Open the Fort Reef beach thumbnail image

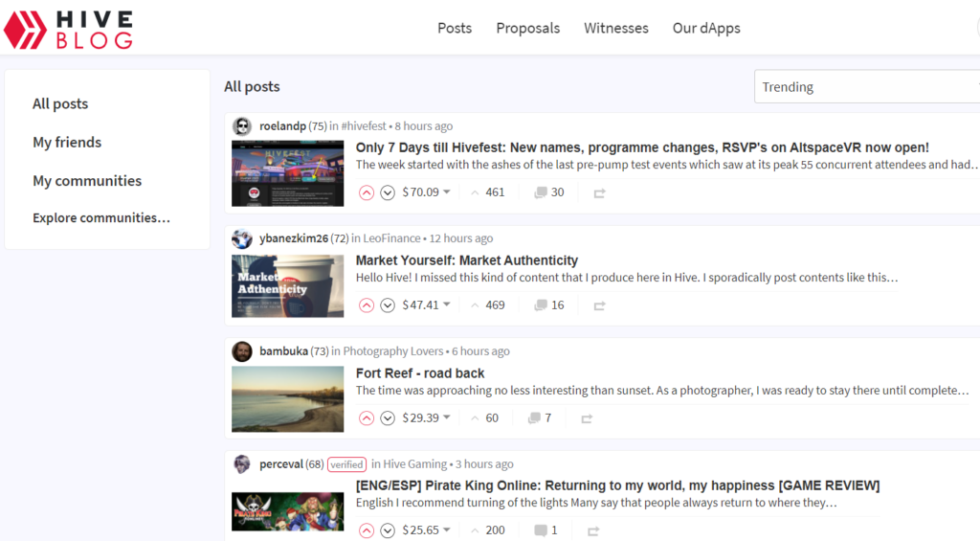287,399
